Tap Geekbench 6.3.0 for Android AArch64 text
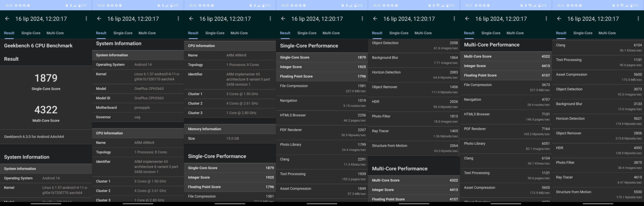Image resolution: width=644 pixels, height=206 pixels. [34, 137]
